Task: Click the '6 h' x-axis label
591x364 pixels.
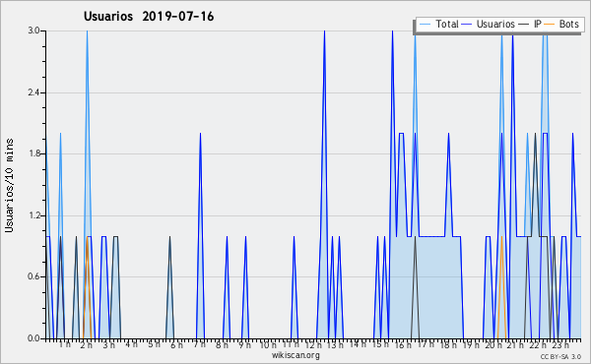Action: tap(176, 345)
